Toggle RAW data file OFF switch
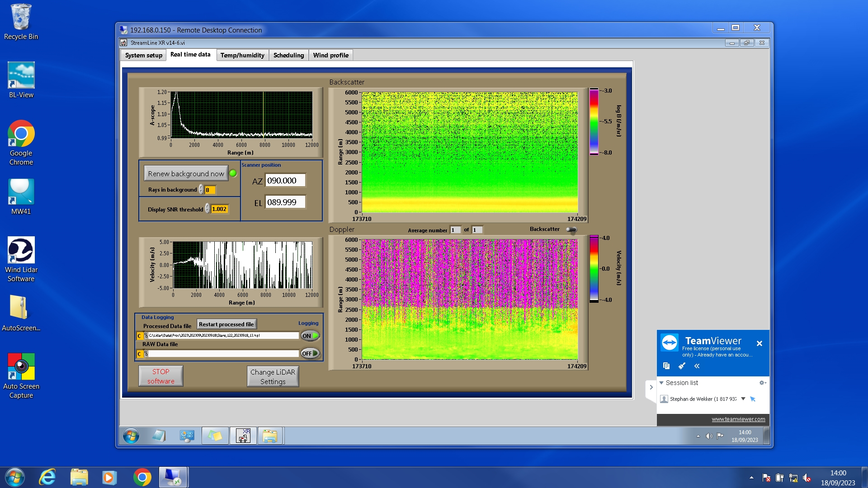Viewport: 868px width, 488px height. coord(310,353)
